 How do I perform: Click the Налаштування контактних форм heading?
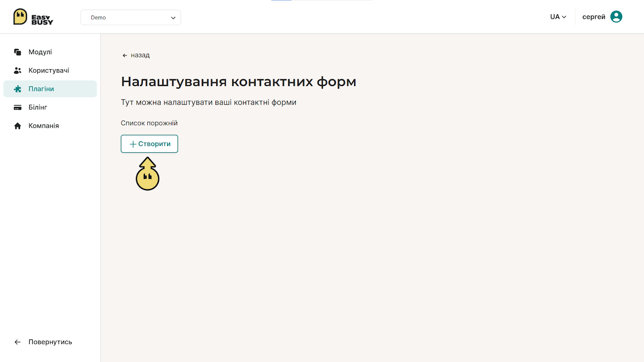pos(239,82)
